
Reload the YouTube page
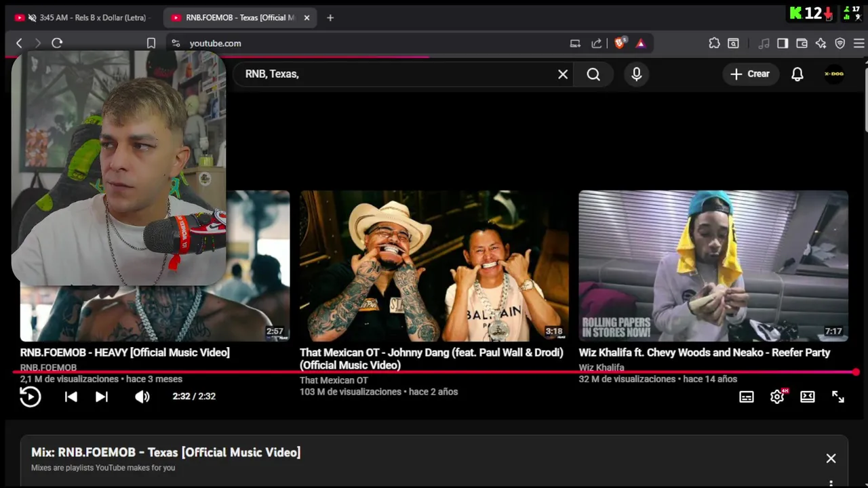point(57,43)
